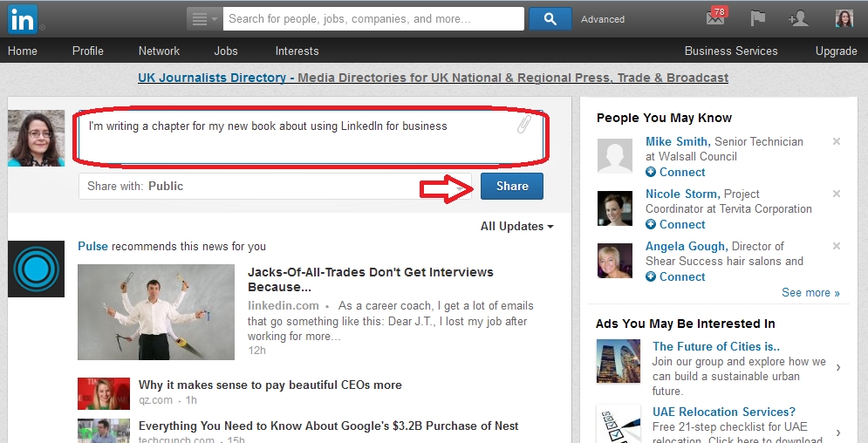Dismiss Nicole Storm suggestion with X

pyautogui.click(x=837, y=194)
